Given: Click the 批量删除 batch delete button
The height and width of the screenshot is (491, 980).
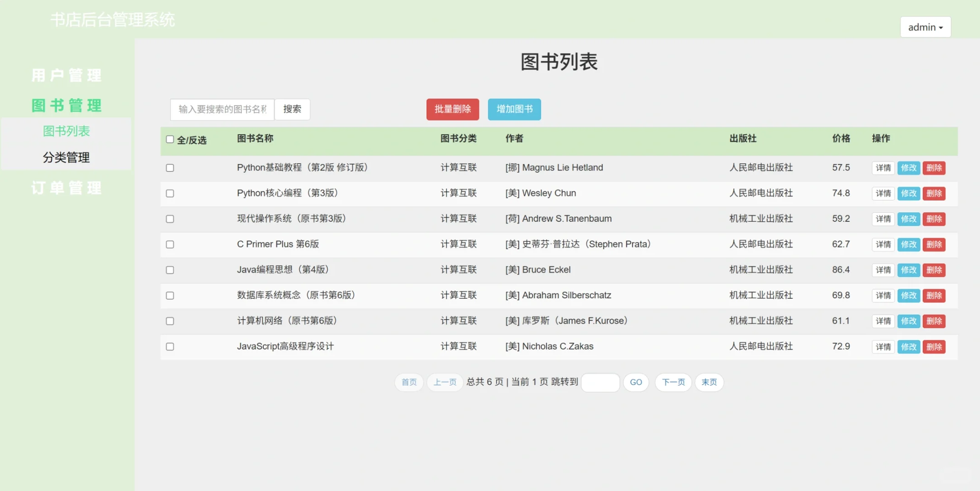Looking at the screenshot, I should (452, 109).
